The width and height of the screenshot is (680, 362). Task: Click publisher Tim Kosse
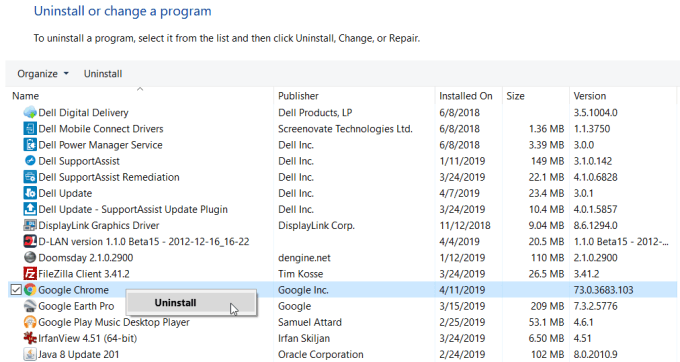[301, 274]
